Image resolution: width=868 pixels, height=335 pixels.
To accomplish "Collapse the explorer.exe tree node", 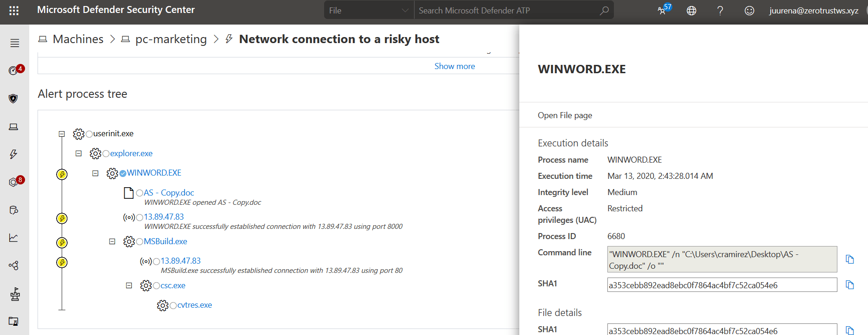I will (79, 153).
